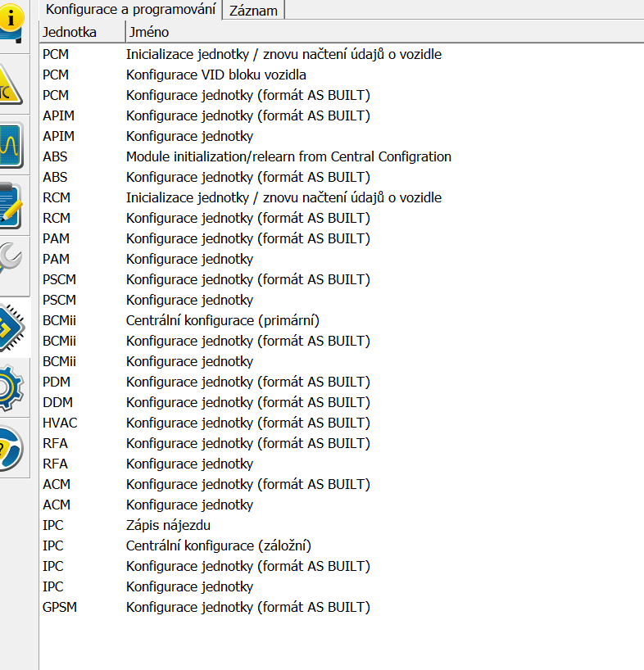644x670 pixels.
Task: Open the tests checklist with pencil icon
Action: click(13, 205)
